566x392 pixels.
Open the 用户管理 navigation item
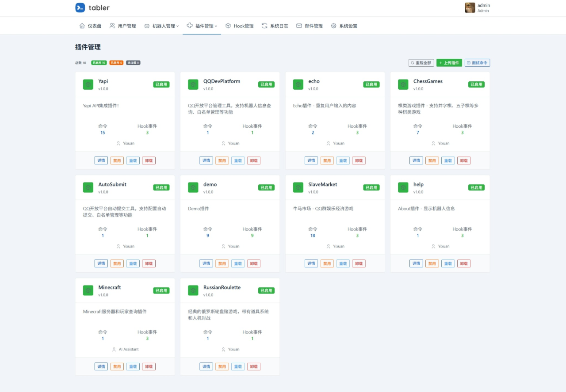coord(123,26)
